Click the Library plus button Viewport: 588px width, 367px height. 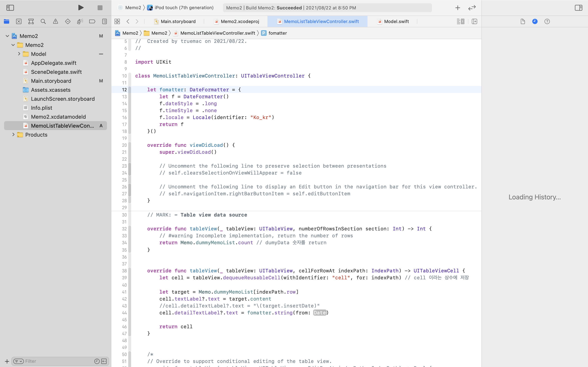(458, 8)
